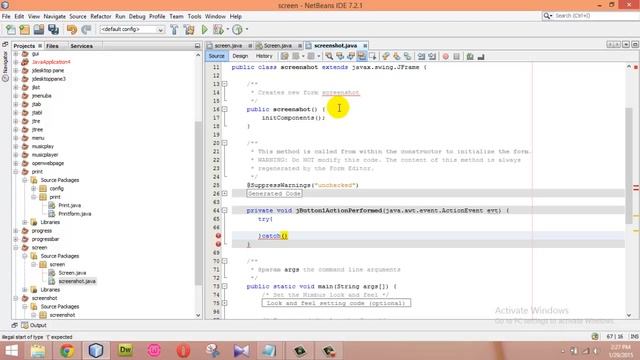Click the Last Edit icon beside History

pos(284,56)
